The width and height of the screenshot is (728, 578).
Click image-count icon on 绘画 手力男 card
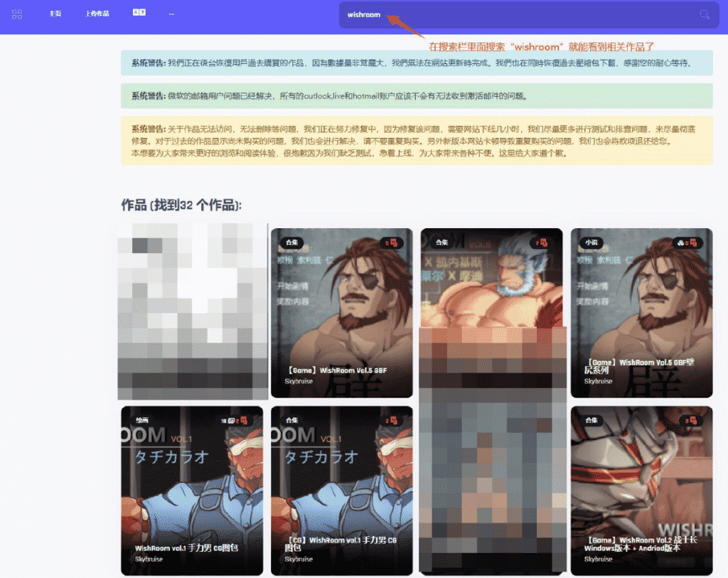point(231,421)
